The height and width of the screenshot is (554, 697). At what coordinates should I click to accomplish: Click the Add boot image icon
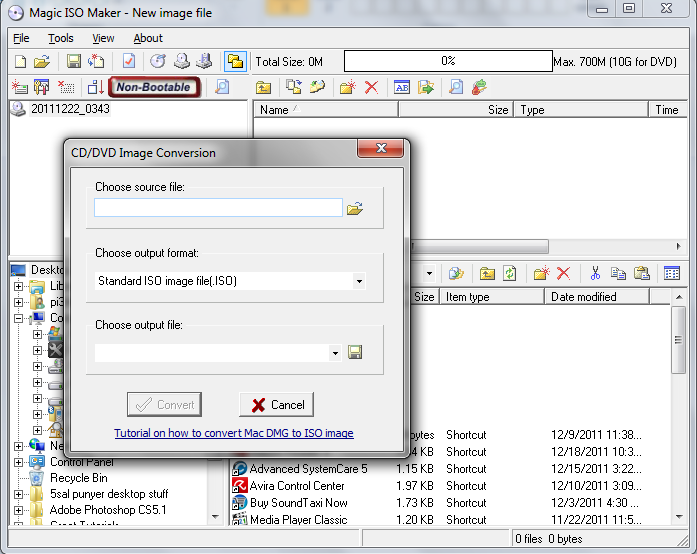tap(20, 87)
